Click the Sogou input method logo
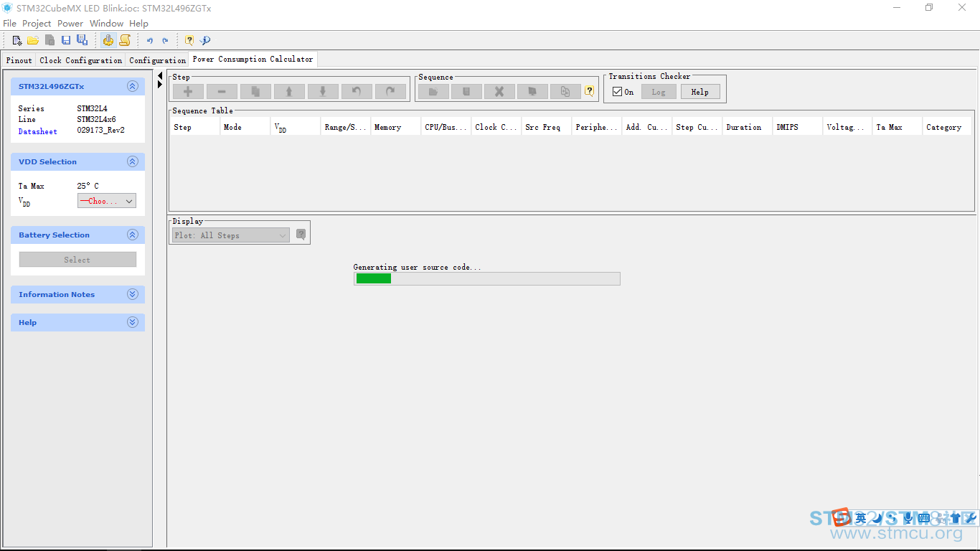The image size is (980, 551). tap(842, 517)
